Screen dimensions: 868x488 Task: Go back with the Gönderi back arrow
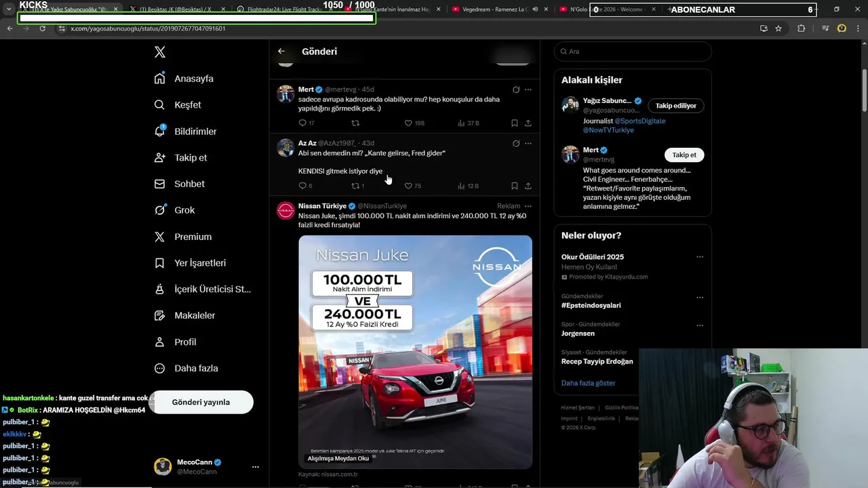click(x=281, y=52)
